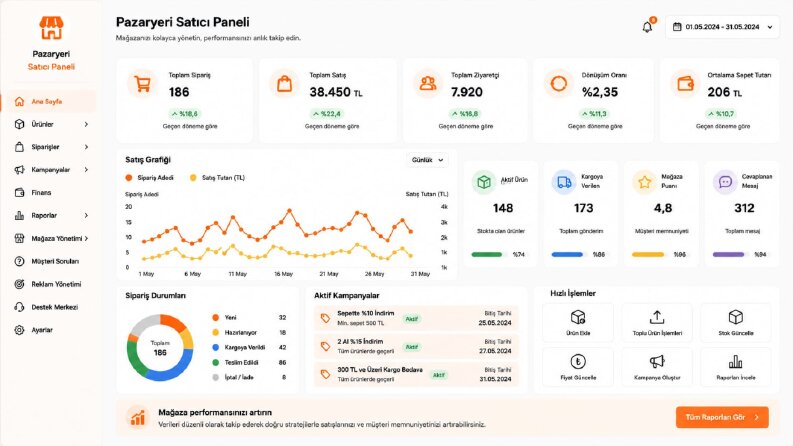Toggle the Satış Tutarı (TL) legend series
Screen dimensions: 793x446
point(217,177)
